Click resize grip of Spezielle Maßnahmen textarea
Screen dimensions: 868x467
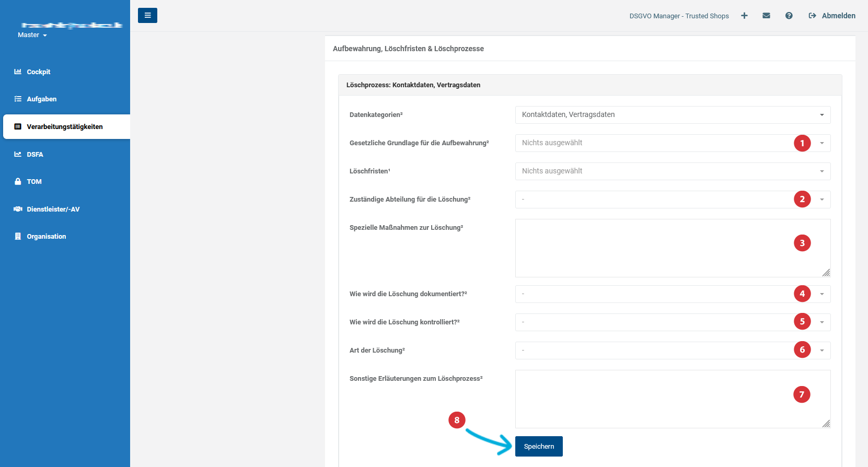(826, 273)
